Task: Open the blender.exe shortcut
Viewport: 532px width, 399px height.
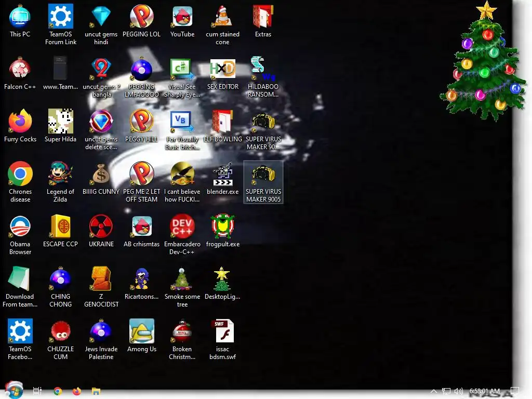Action: coord(222,179)
